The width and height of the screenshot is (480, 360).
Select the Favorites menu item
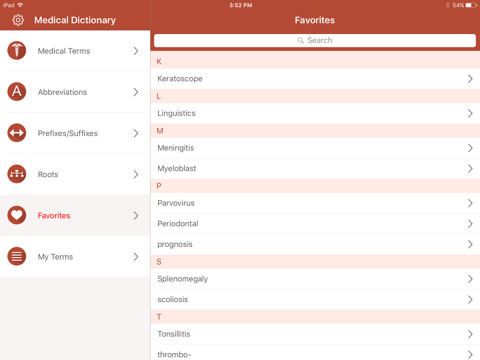tap(75, 216)
